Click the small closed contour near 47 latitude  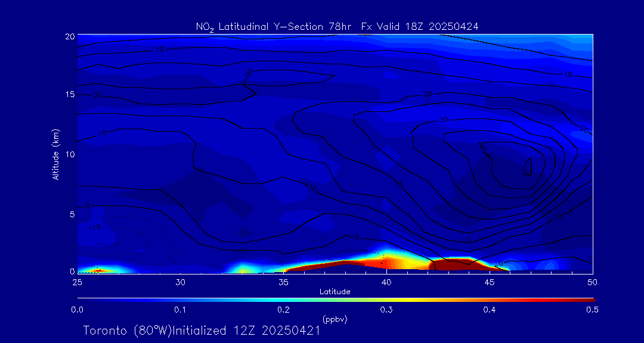pyautogui.click(x=528, y=166)
